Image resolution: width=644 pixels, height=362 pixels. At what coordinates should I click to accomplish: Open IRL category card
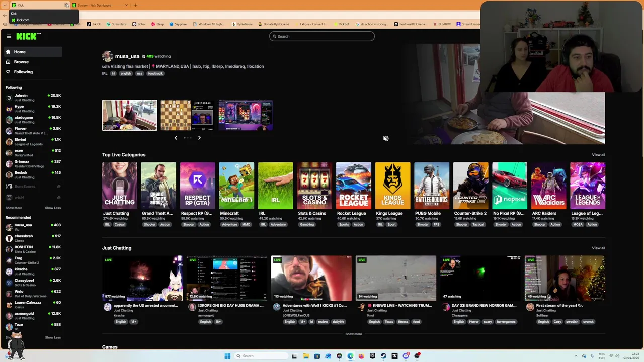(275, 186)
